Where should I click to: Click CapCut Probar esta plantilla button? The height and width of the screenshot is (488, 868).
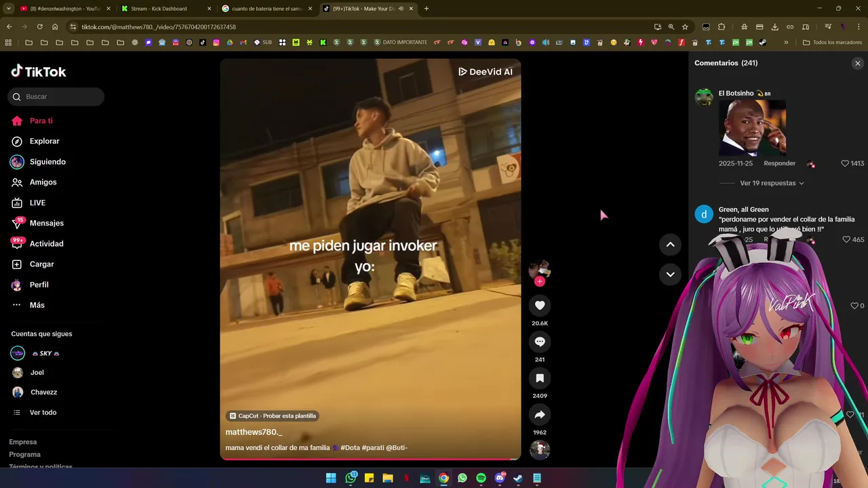(x=273, y=415)
